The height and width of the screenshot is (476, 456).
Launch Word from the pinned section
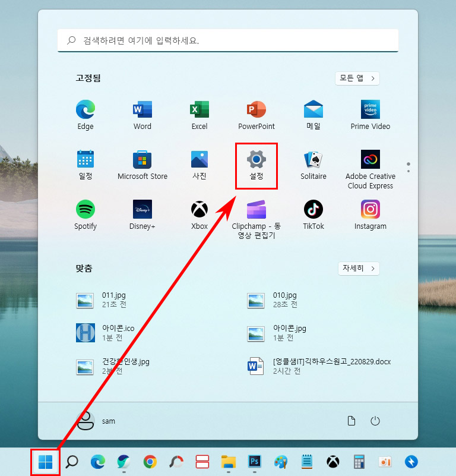pyautogui.click(x=142, y=115)
